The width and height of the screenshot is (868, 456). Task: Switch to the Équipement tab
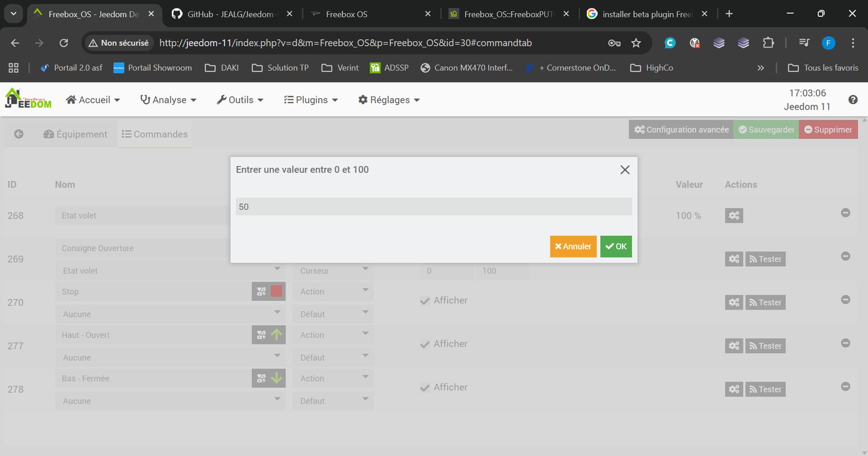point(75,134)
